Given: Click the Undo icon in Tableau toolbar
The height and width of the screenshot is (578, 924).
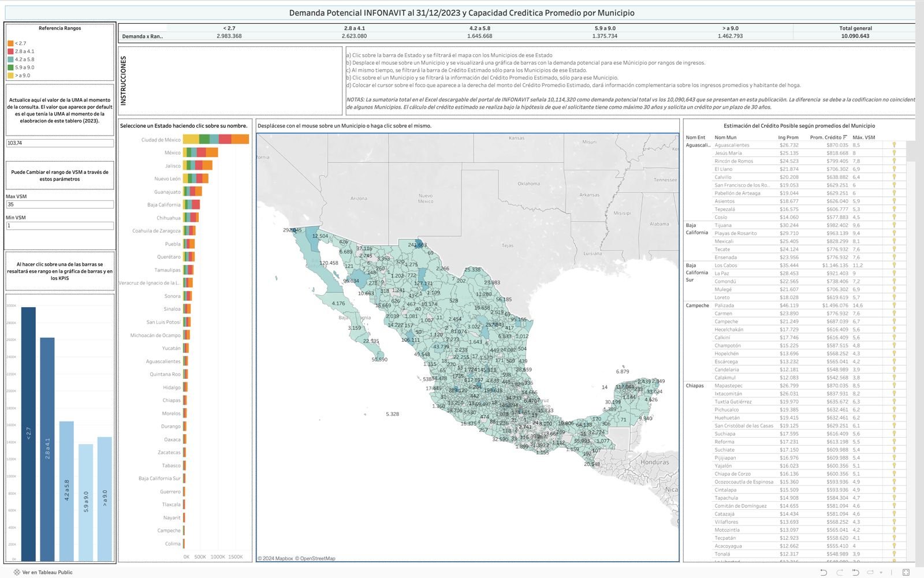Looking at the screenshot, I should (824, 572).
